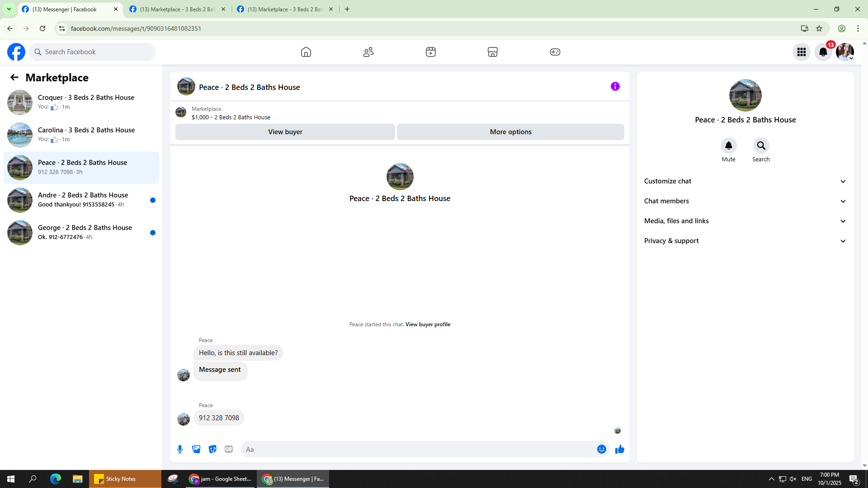Image resolution: width=868 pixels, height=488 pixels.
Task: Open the Croquer 3 Beds 2 Baths chat
Action: 81,102
